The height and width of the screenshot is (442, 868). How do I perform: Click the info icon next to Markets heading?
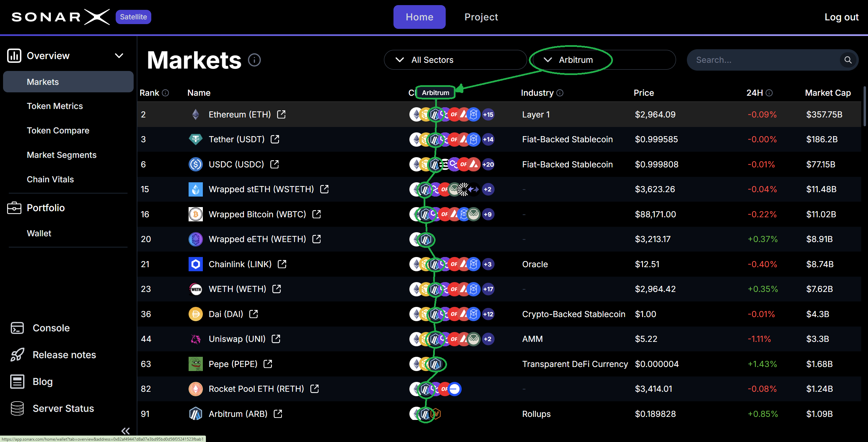[254, 60]
